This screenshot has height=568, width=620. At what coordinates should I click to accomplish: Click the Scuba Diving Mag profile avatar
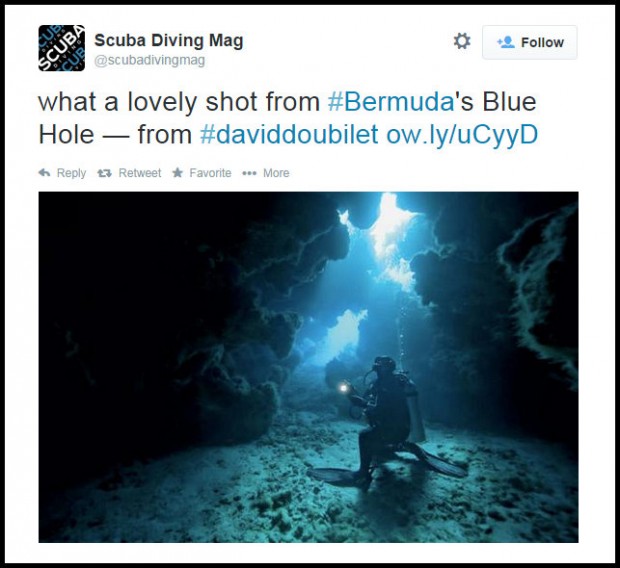pyautogui.click(x=61, y=48)
